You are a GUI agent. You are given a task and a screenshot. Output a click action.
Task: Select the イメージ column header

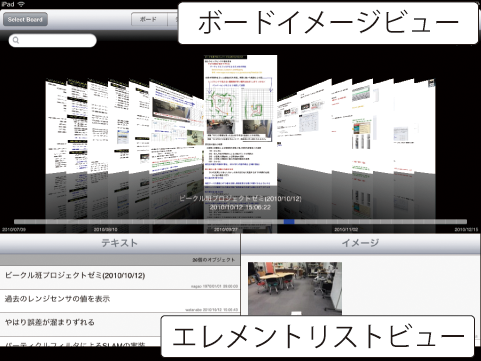tap(360, 243)
